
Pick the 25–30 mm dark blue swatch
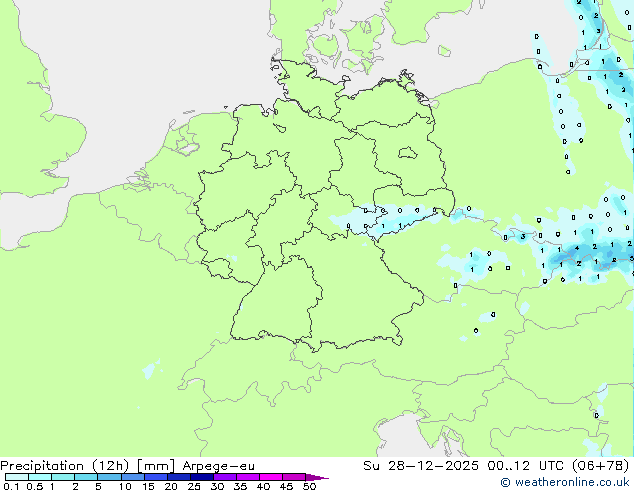tap(202, 477)
